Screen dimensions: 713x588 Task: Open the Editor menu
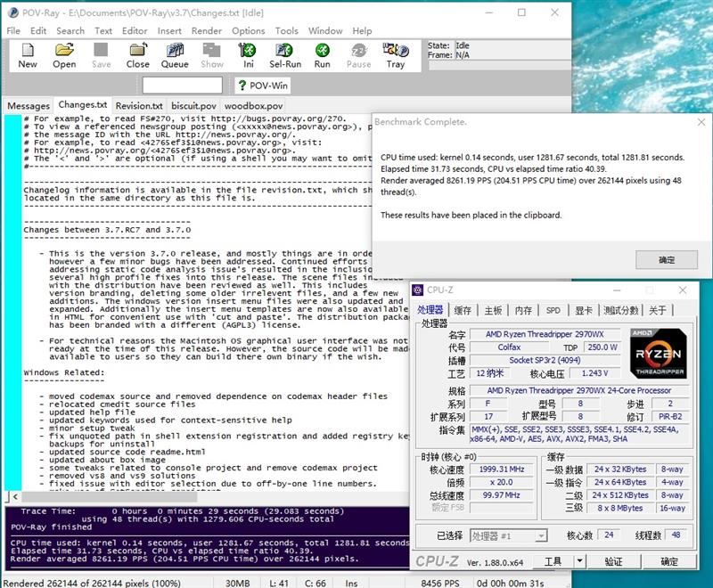tap(135, 31)
